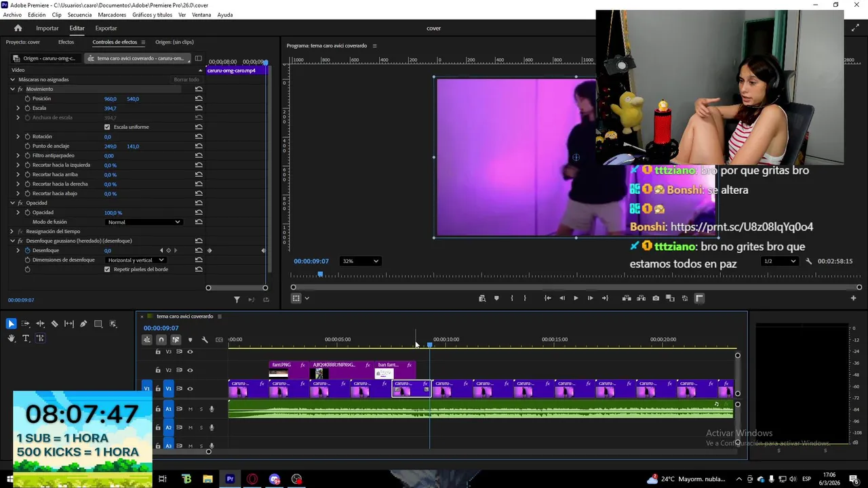Select the Pen tool
This screenshot has height=488, width=868.
click(83, 324)
